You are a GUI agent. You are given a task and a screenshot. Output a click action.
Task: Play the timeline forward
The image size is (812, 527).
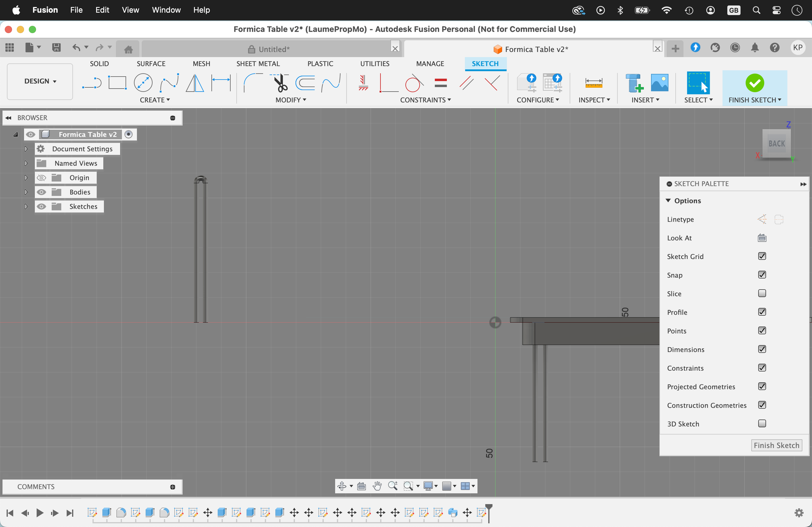[40, 513]
